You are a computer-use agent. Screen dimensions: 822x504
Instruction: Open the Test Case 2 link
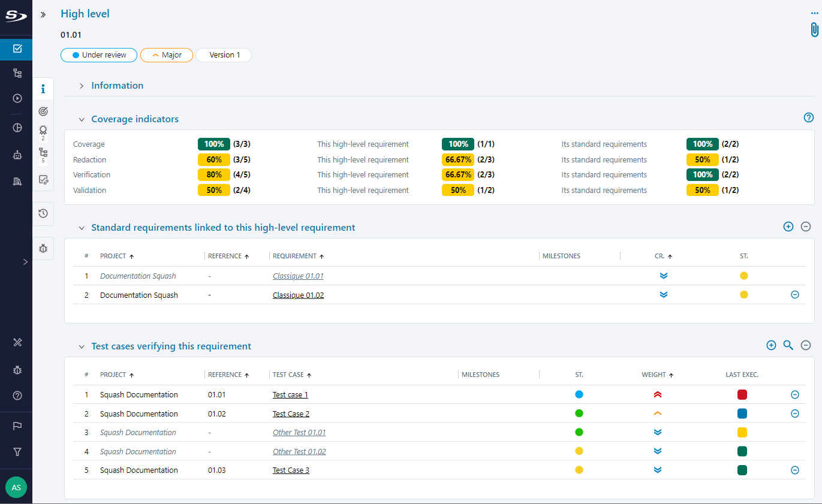coord(291,414)
